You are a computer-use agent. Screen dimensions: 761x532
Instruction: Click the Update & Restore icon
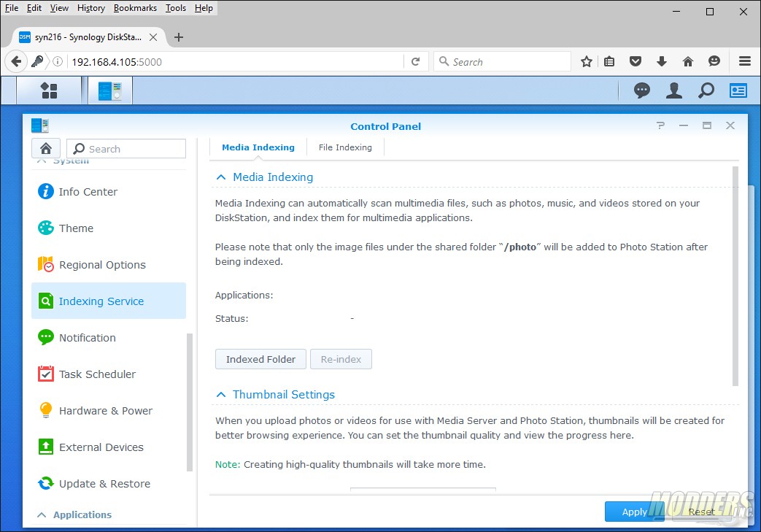[x=46, y=483]
